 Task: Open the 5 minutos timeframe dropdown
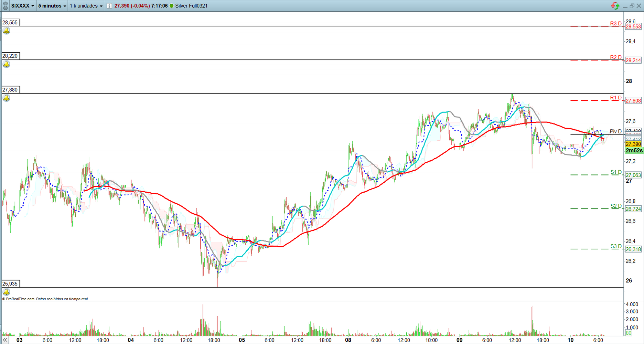click(52, 6)
